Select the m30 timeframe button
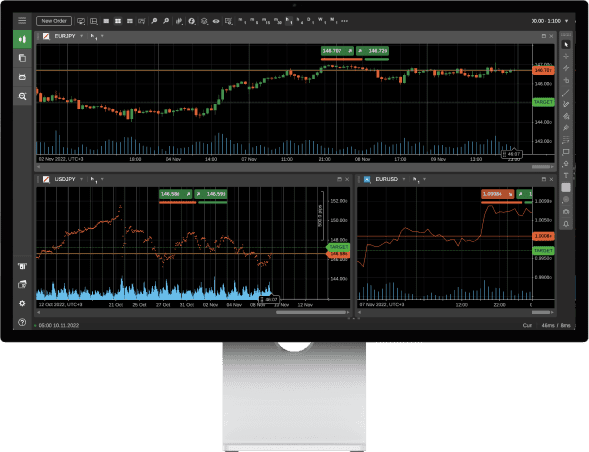 pyautogui.click(x=278, y=21)
